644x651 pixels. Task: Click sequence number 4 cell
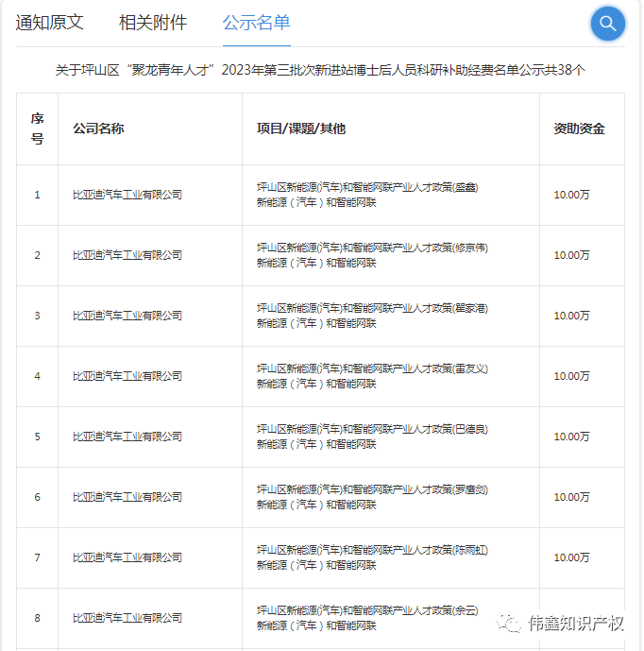[38, 376]
